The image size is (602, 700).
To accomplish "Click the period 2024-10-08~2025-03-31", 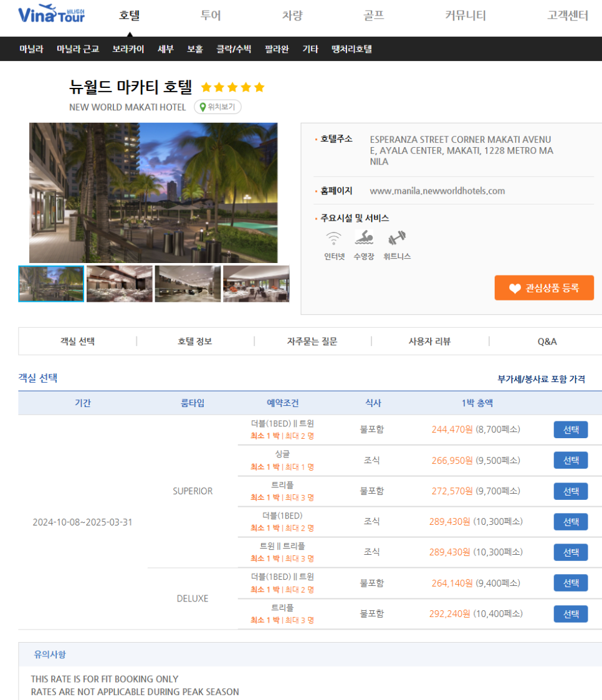I will click(x=82, y=522).
